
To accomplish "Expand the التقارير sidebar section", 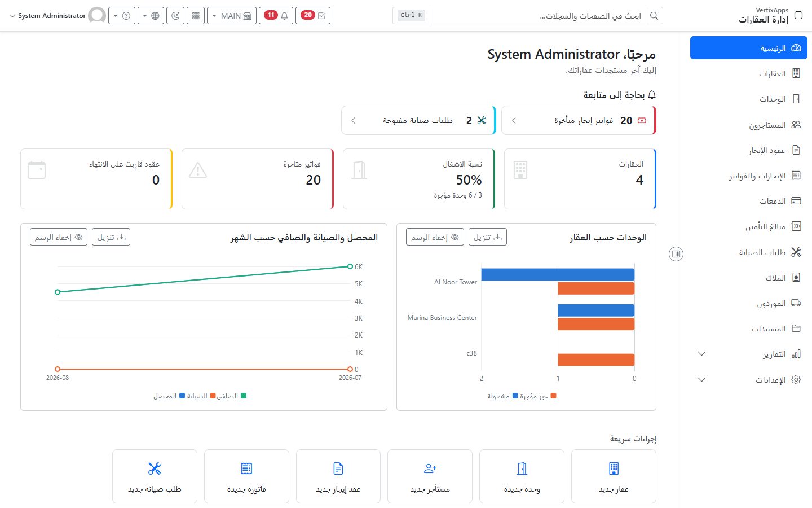I will click(x=749, y=354).
